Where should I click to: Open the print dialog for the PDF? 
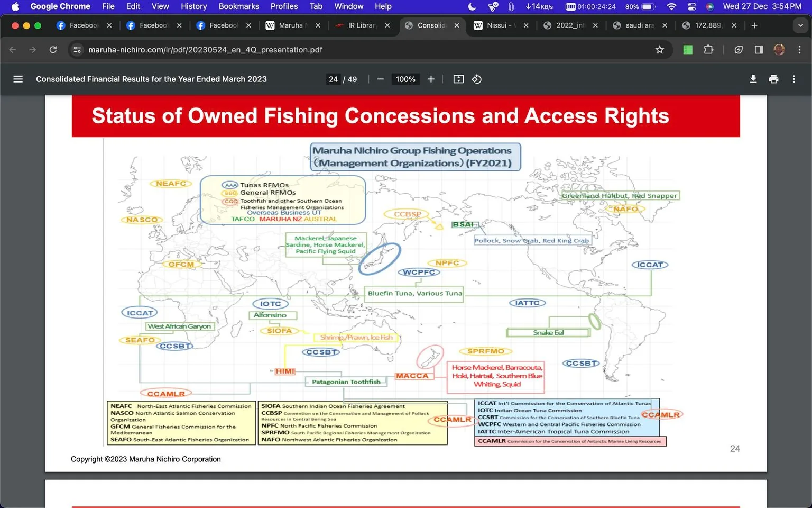coord(773,79)
